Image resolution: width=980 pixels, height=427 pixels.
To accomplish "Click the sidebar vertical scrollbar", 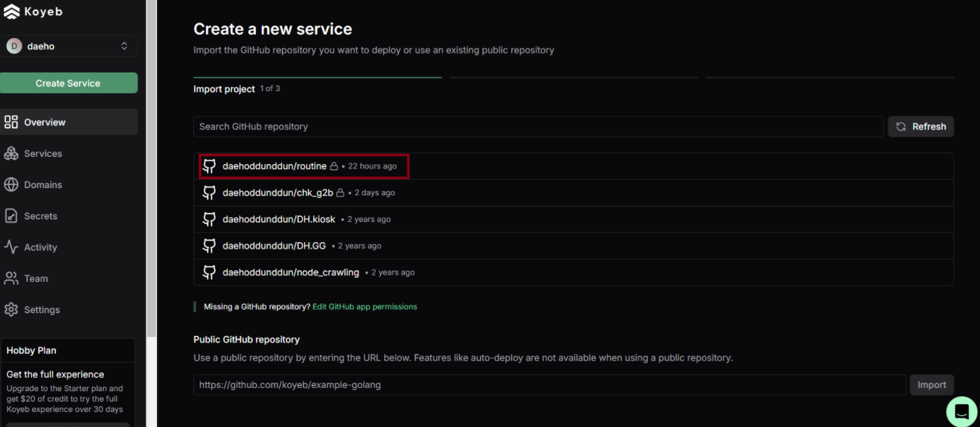I will (151, 168).
